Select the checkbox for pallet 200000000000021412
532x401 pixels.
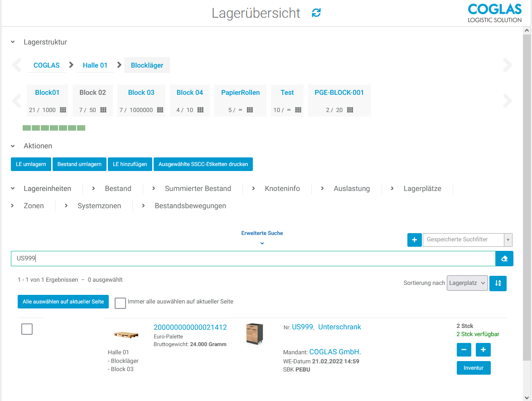point(27,329)
